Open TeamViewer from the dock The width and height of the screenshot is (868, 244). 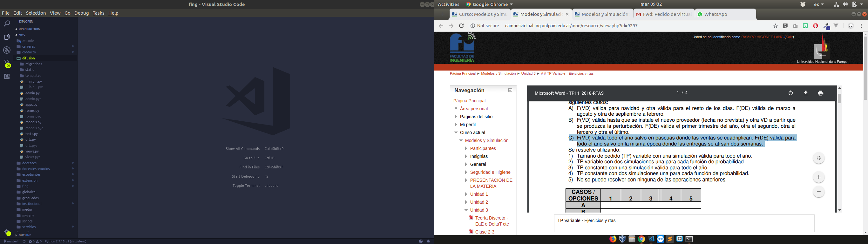click(661, 239)
